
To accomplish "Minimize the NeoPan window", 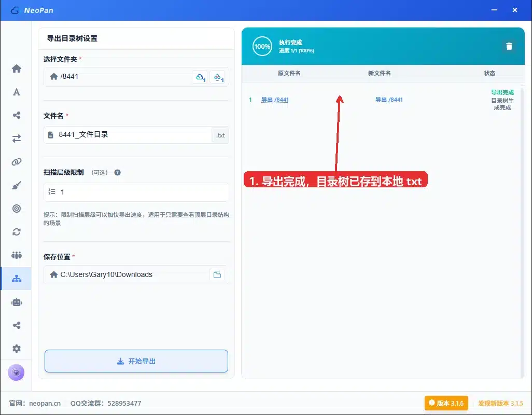I will (x=494, y=10).
